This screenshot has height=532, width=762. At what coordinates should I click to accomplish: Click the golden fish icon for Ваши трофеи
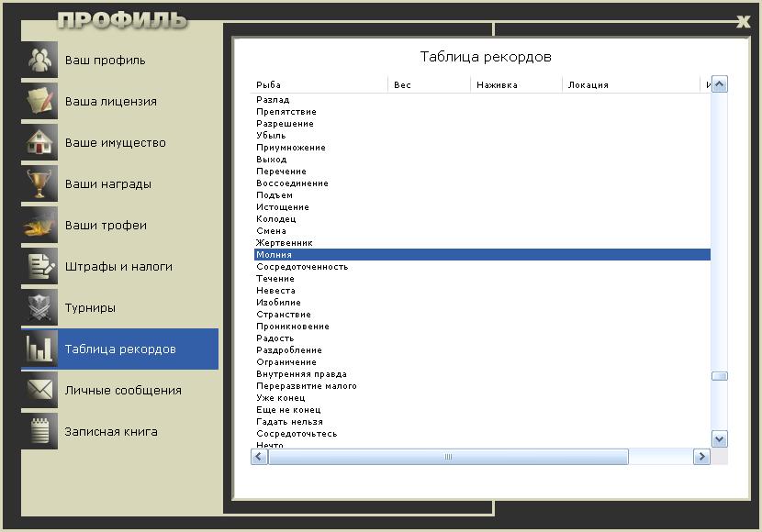click(39, 225)
